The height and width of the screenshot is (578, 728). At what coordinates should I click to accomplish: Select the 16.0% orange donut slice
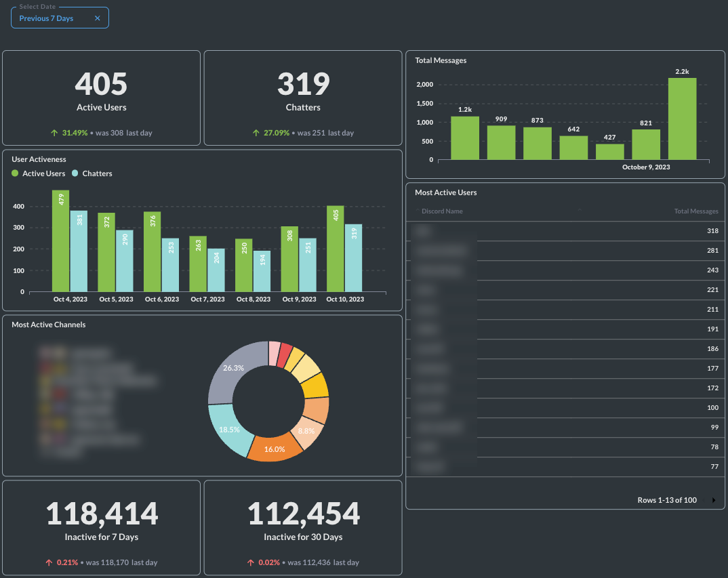coord(274,449)
